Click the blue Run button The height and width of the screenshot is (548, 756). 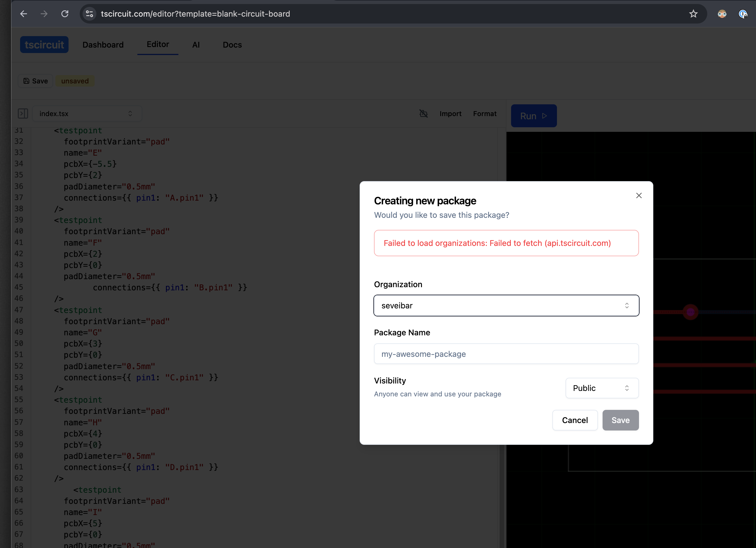click(x=533, y=116)
